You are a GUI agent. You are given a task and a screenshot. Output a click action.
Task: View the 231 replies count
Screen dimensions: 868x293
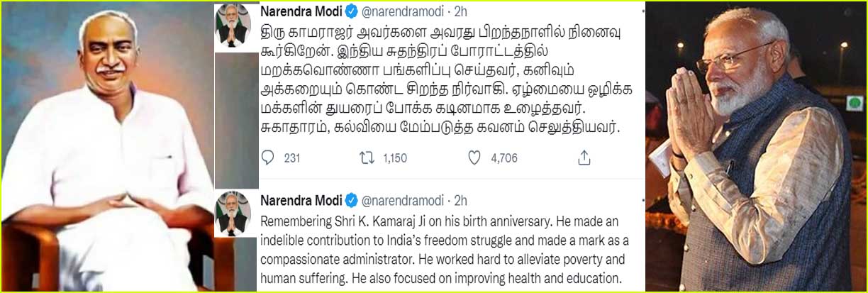292,158
